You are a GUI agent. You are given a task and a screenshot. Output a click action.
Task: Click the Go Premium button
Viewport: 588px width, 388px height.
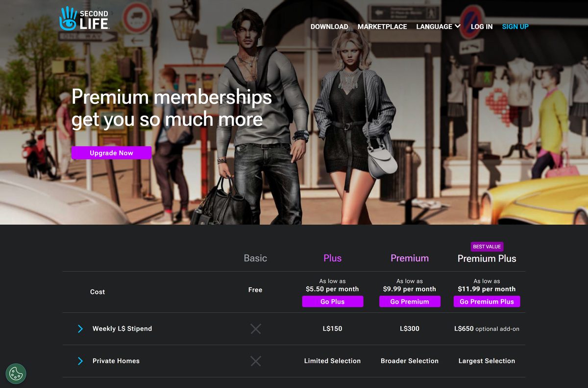point(410,302)
